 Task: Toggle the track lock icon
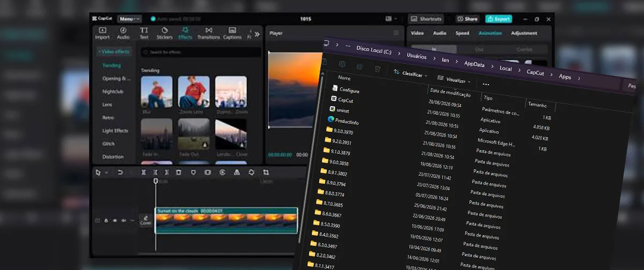[x=106, y=220]
